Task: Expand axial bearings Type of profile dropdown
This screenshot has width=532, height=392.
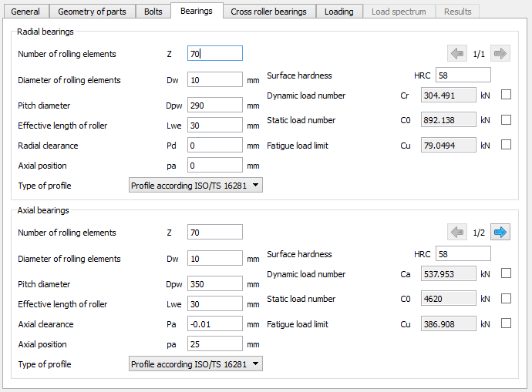Action: point(195,364)
